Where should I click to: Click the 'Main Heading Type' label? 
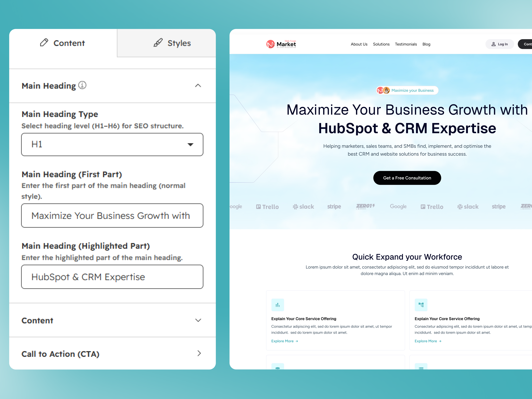pos(60,114)
